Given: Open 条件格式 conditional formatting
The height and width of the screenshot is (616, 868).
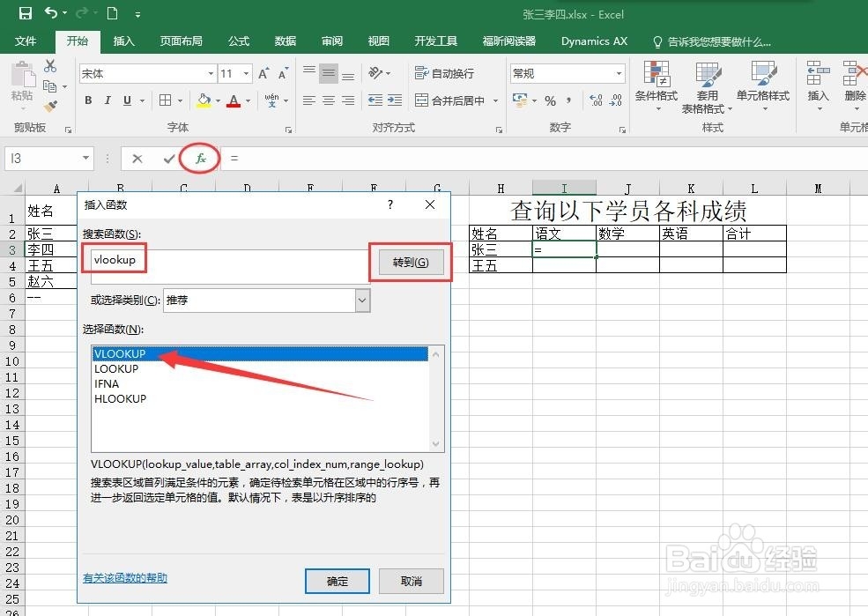Looking at the screenshot, I should point(657,87).
